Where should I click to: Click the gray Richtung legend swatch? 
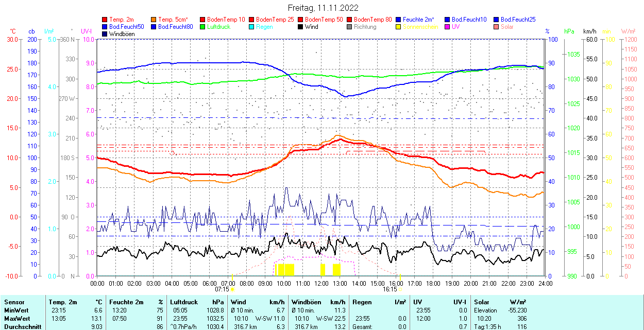(x=349, y=27)
